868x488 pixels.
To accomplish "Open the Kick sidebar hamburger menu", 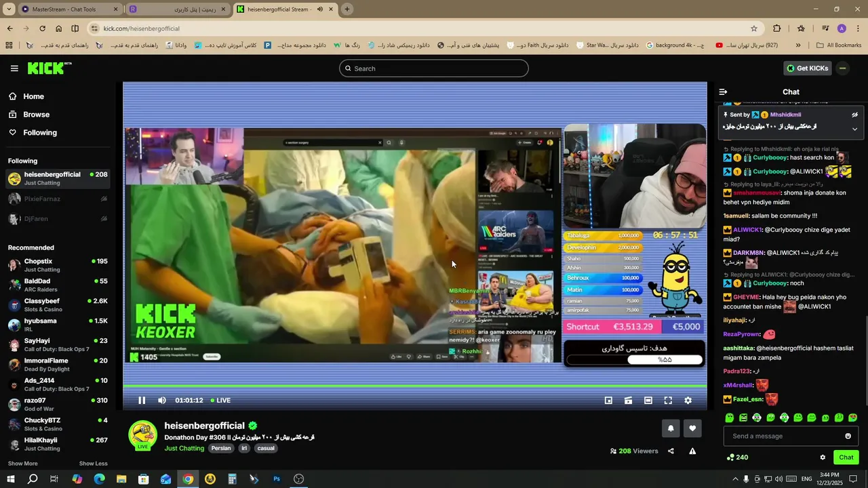I will pyautogui.click(x=14, y=68).
